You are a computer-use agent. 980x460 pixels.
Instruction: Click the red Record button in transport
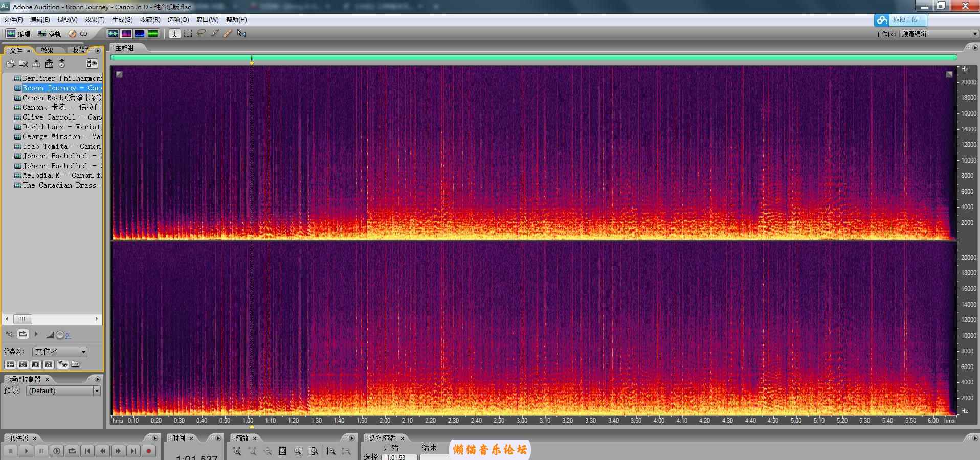coord(149,451)
